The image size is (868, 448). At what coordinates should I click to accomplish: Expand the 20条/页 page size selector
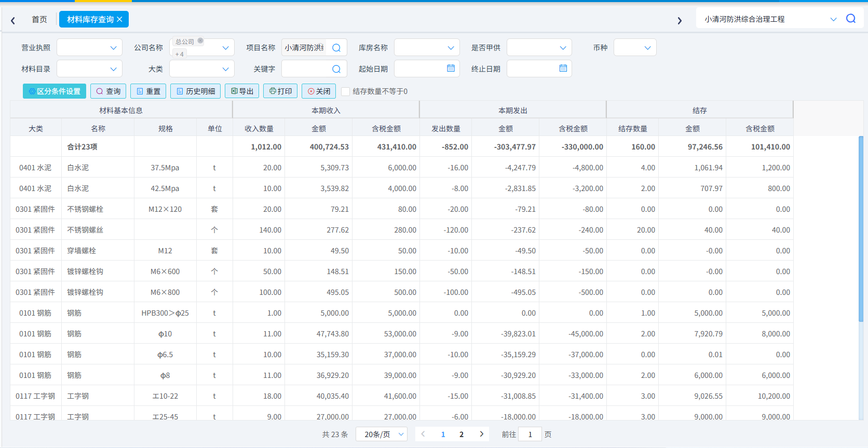382,434
